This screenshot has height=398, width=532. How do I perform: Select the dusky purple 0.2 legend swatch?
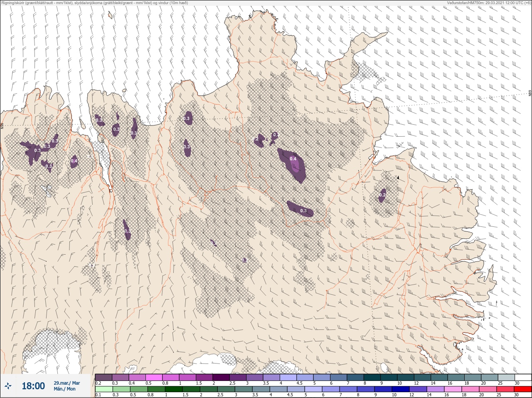103,377
